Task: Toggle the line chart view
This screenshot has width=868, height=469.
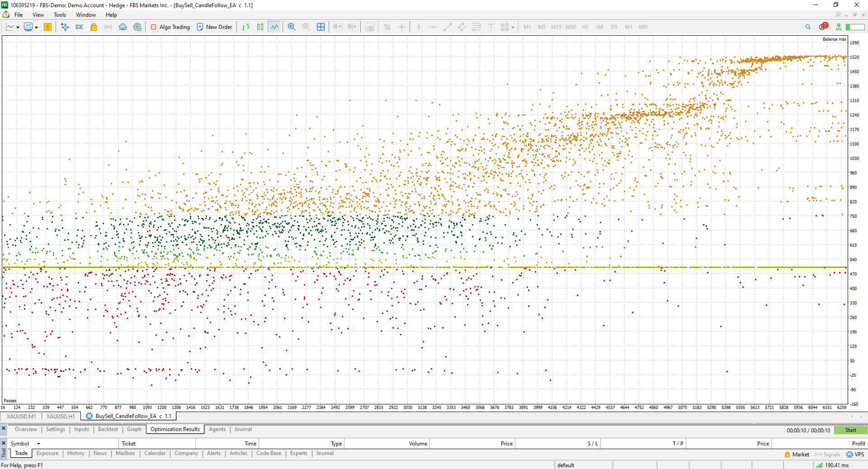Action: click(274, 27)
